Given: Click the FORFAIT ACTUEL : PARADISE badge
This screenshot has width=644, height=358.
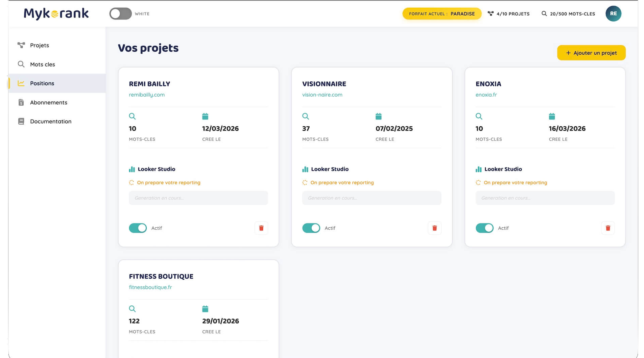Looking at the screenshot, I should coord(442,14).
